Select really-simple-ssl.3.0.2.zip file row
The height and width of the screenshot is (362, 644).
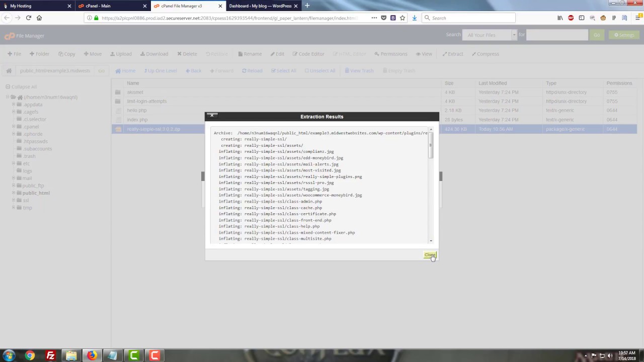coord(375,129)
